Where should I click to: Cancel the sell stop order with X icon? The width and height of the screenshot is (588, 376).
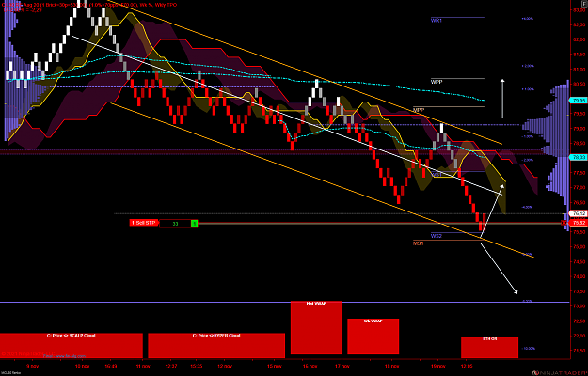click(564, 223)
